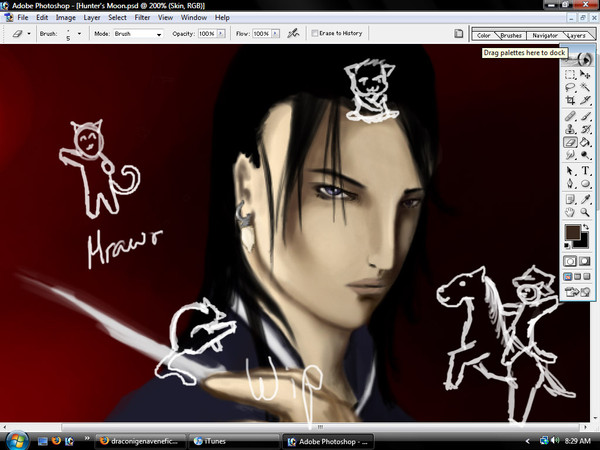Select the Healing Brush tool
The image size is (600, 450).
(x=570, y=116)
